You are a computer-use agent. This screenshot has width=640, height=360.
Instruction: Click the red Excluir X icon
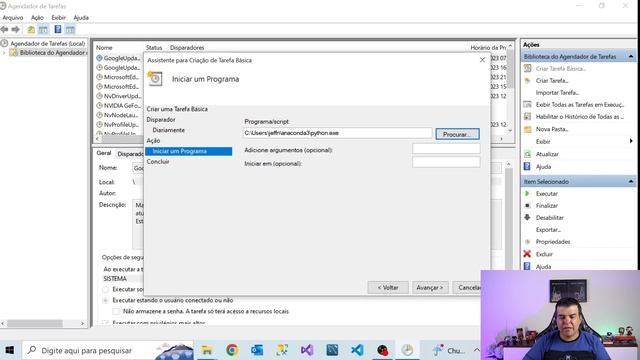[527, 254]
